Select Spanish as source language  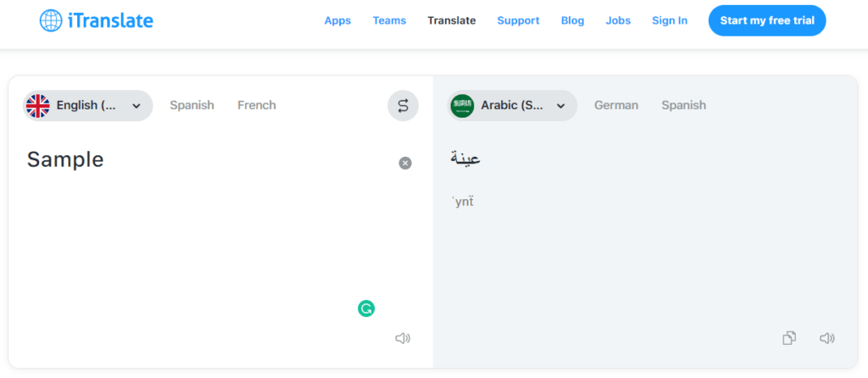[x=192, y=105]
